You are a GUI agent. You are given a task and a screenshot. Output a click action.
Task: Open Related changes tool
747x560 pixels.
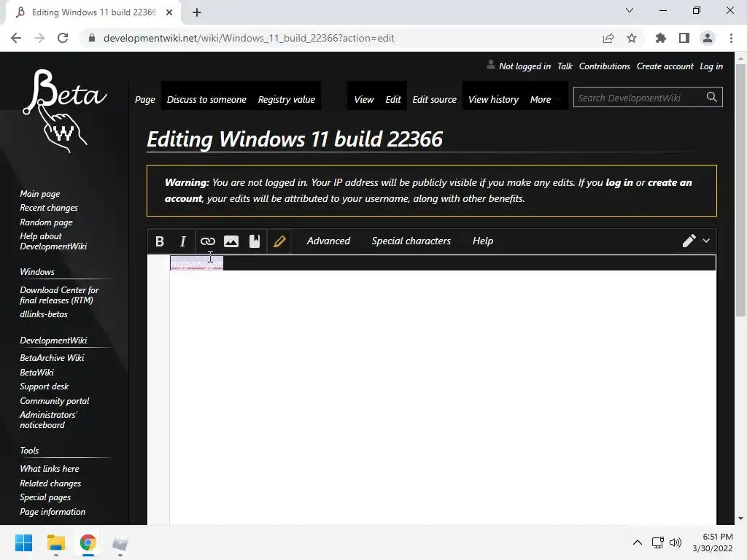coord(50,483)
